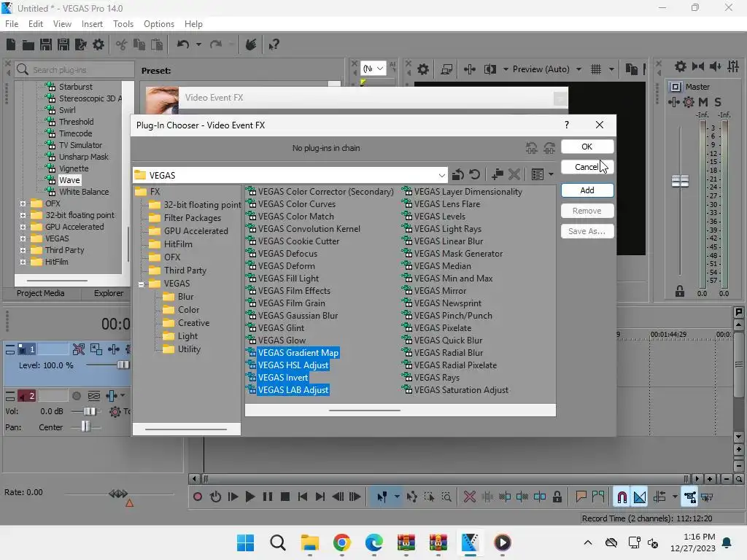Expand 32-bit floating point in left tree
Viewport: 747px width, 560px height.
pos(23,215)
